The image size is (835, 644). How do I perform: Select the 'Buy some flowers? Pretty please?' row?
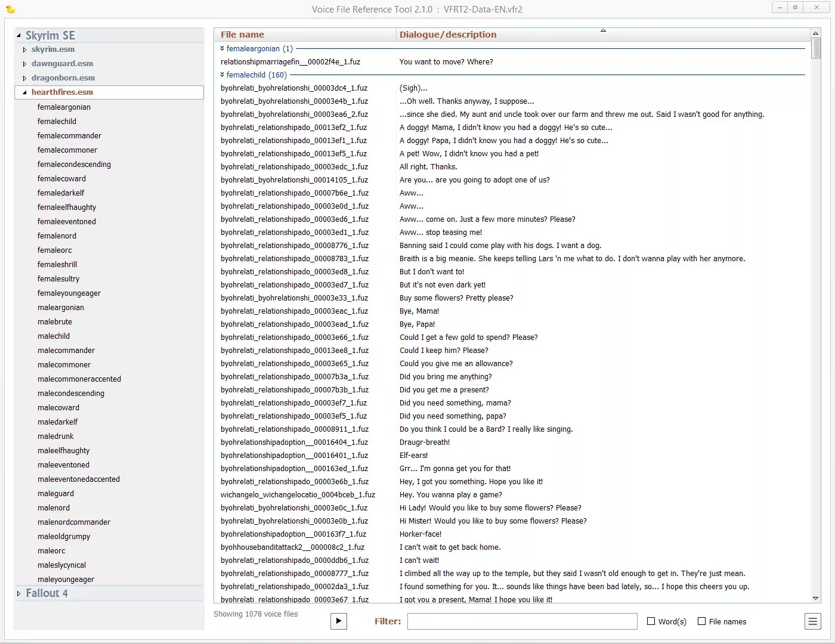coord(512,298)
